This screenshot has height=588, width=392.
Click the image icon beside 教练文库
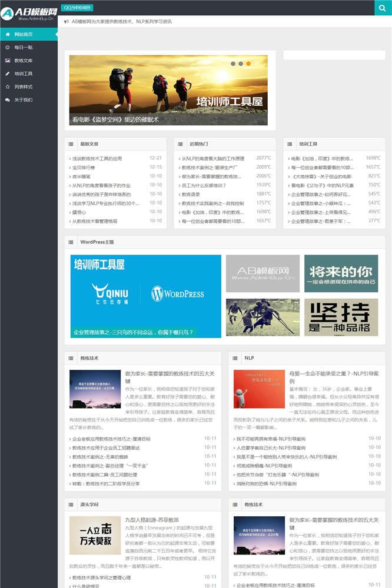[8, 61]
